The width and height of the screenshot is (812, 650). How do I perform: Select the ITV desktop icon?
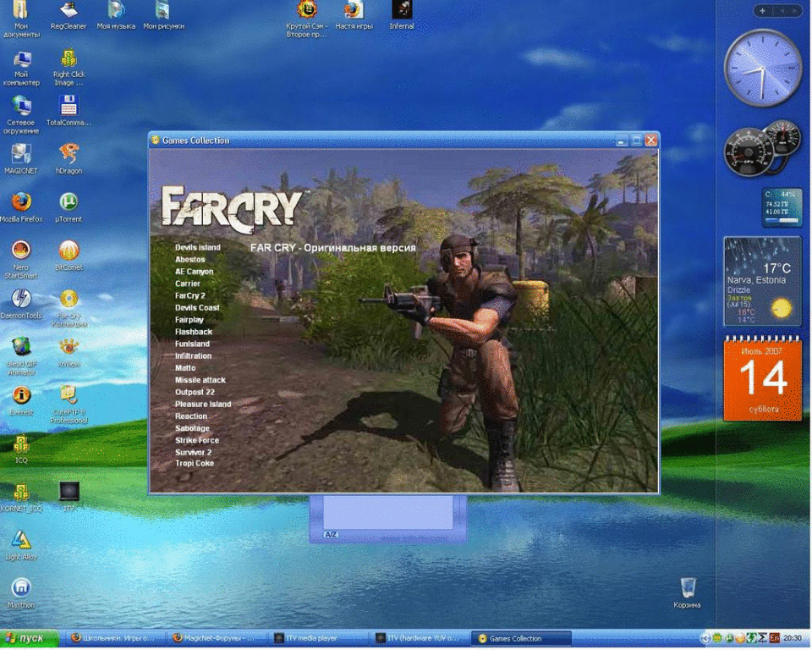click(69, 497)
